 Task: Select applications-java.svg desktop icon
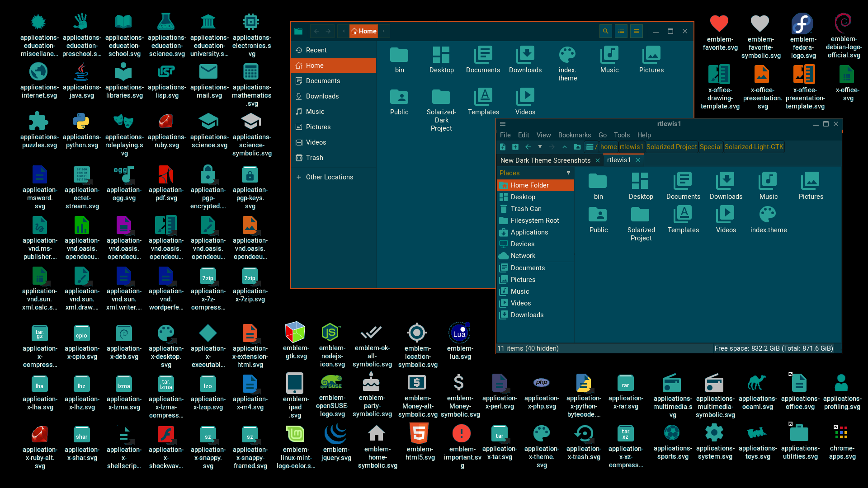tap(82, 80)
